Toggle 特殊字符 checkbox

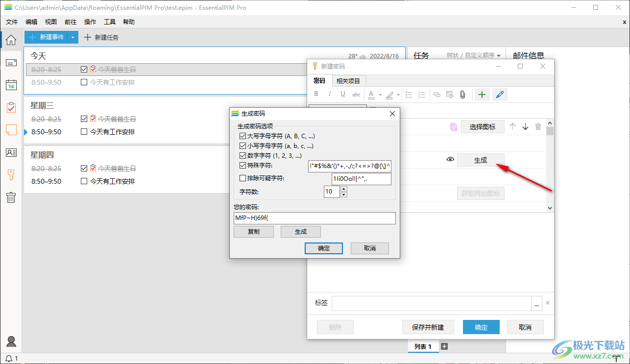(242, 166)
